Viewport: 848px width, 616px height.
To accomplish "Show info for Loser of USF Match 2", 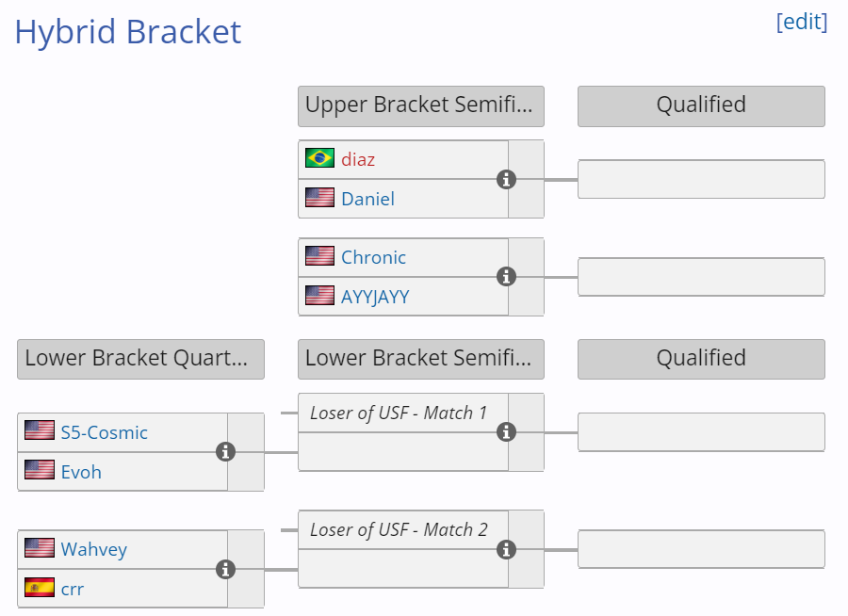I will click(x=506, y=550).
